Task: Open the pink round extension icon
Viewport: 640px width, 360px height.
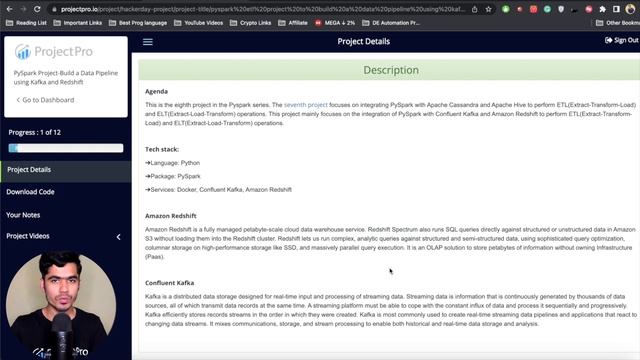Action: click(589, 9)
